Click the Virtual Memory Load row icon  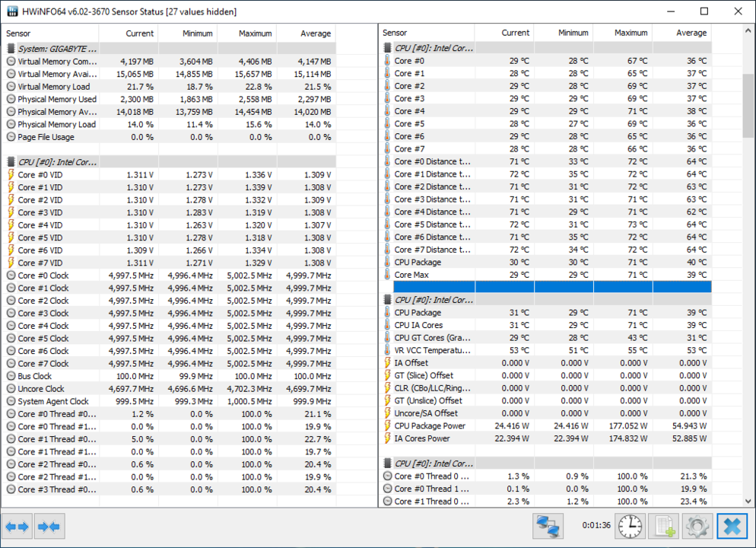(x=11, y=86)
